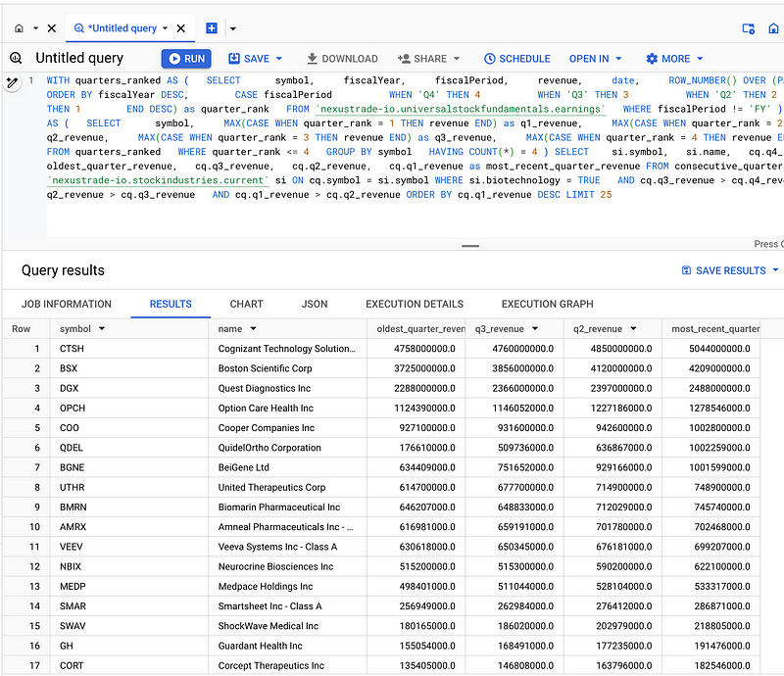Click the blue new query plus icon
Viewport: 784px width, 676px height.
click(212, 28)
